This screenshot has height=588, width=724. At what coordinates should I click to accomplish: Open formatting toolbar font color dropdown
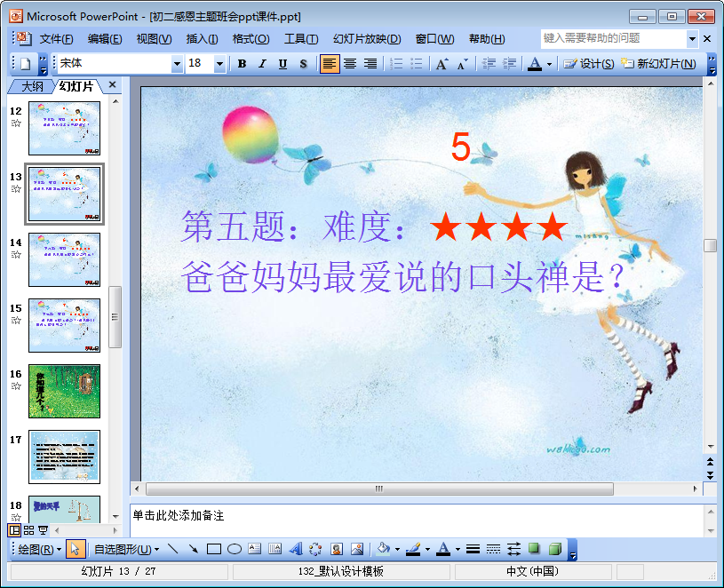tap(550, 64)
